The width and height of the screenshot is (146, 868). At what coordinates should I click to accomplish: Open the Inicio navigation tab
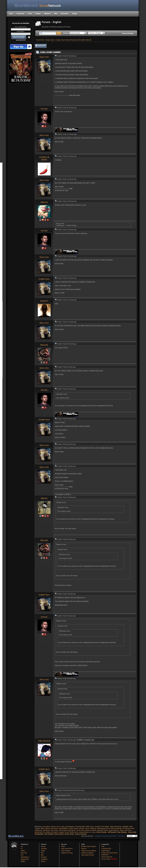pos(11,14)
